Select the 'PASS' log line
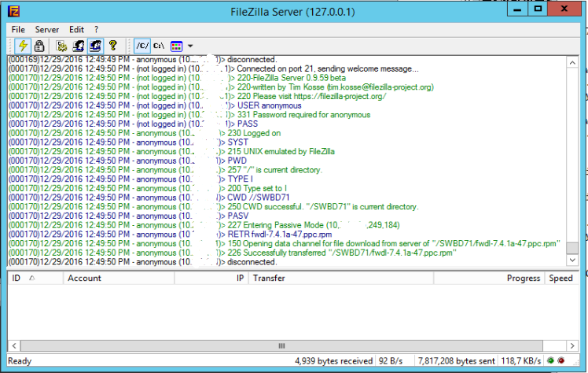Viewport: 588px width, 373px height. (133, 124)
